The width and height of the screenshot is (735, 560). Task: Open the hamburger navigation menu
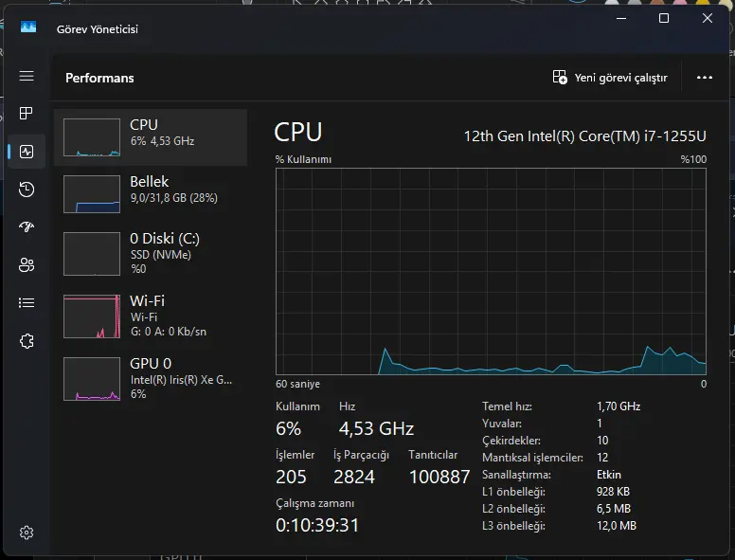[27, 76]
